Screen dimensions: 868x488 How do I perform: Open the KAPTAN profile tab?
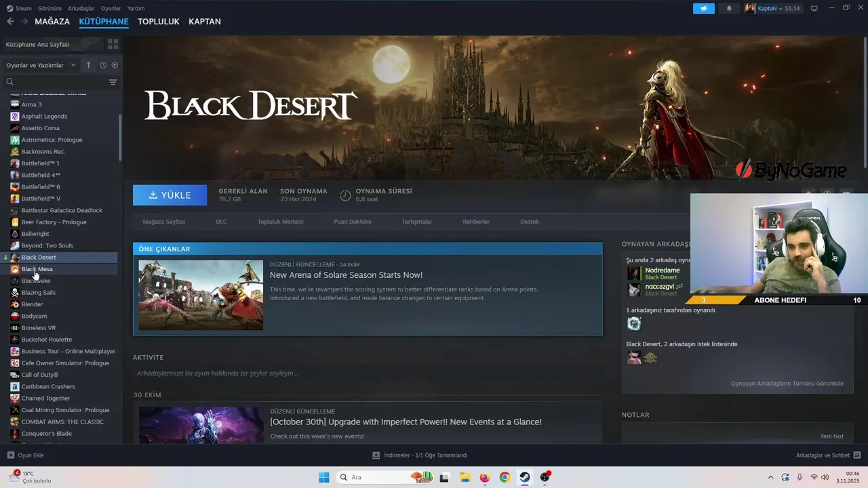[x=205, y=22]
